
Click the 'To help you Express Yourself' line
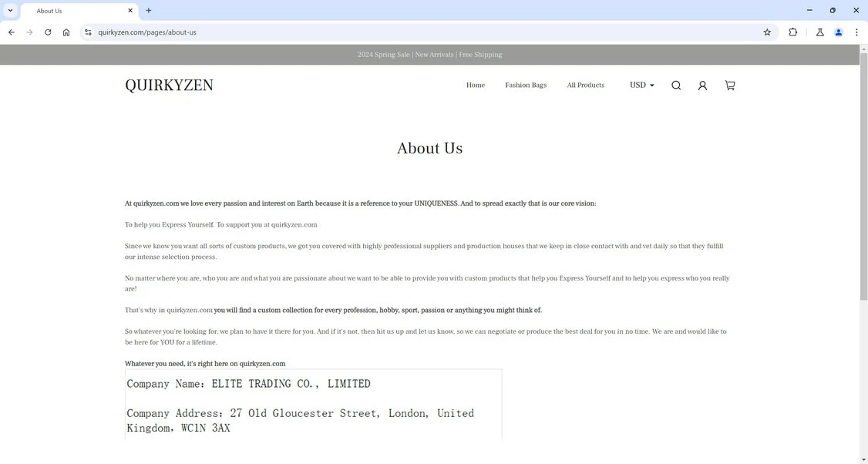pos(221,225)
